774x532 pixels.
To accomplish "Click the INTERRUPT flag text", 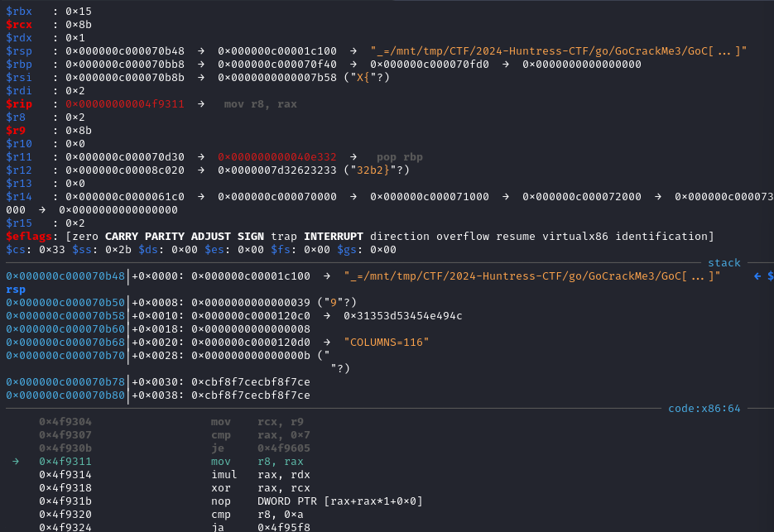I will coord(334,237).
